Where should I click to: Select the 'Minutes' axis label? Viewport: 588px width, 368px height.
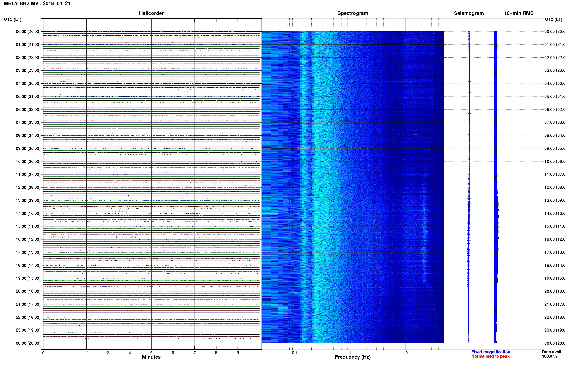151,357
